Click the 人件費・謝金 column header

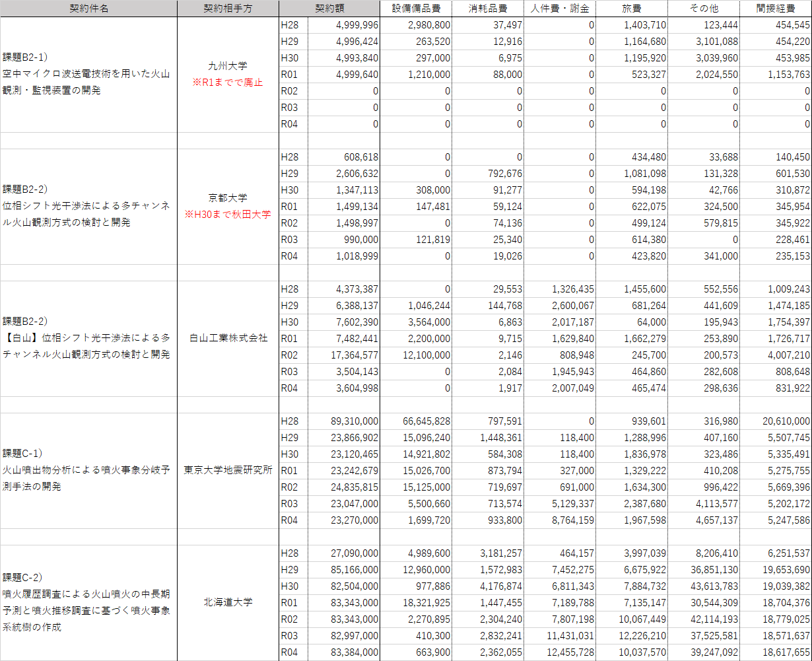[560, 9]
